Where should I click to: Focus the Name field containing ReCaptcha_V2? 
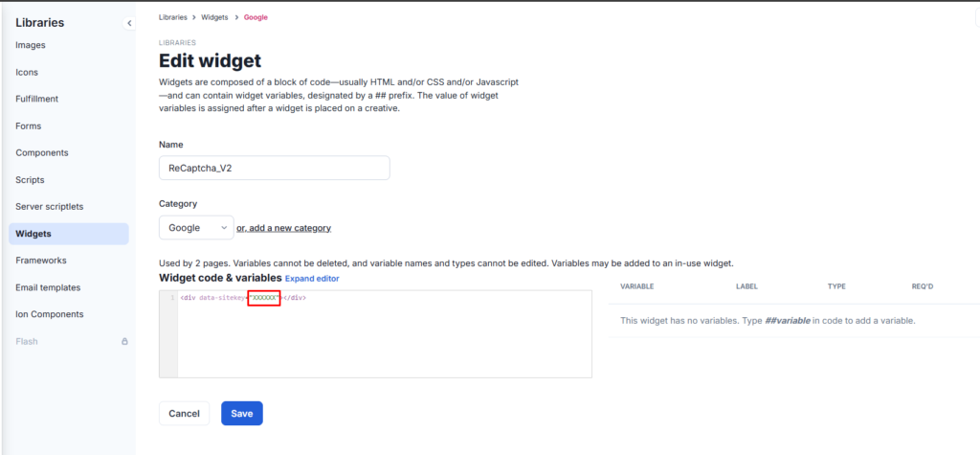click(x=275, y=168)
